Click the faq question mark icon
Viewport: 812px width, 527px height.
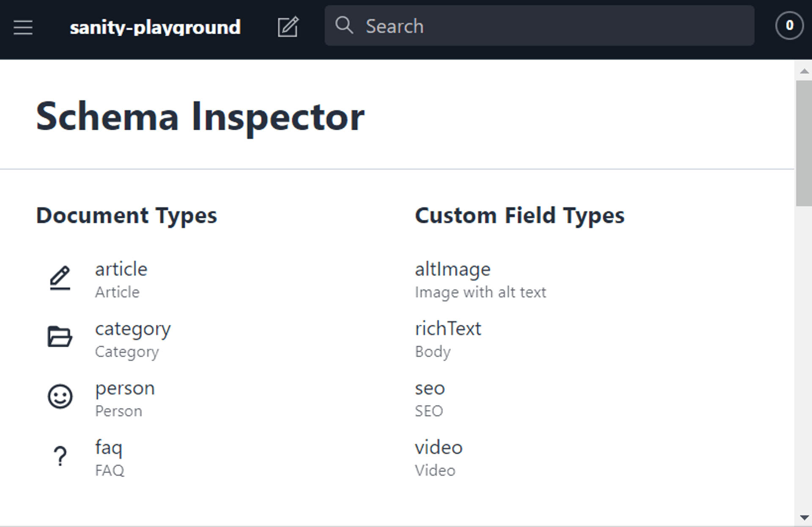(60, 456)
